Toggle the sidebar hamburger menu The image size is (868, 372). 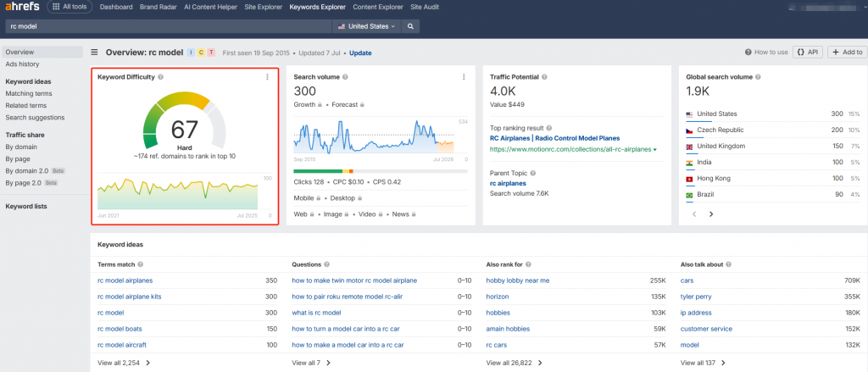pyautogui.click(x=95, y=53)
